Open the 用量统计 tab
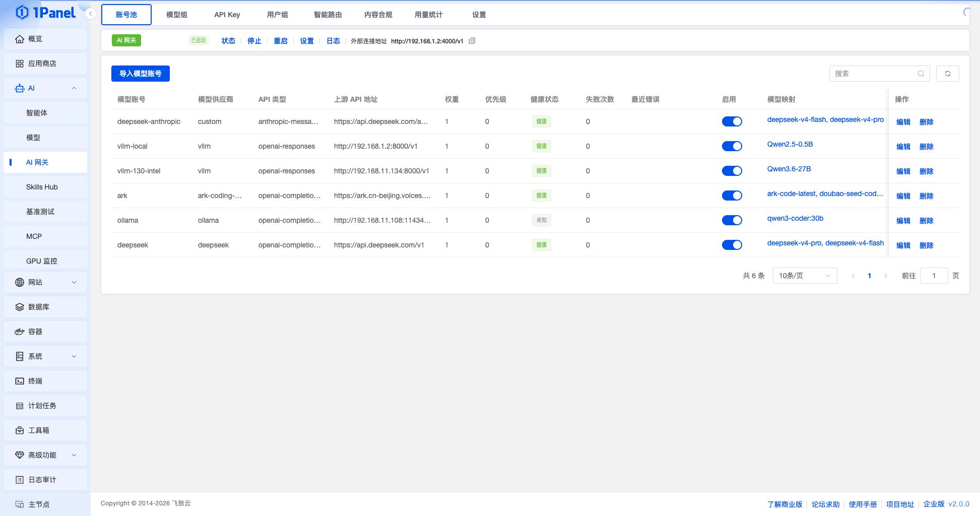The image size is (980, 516). click(x=429, y=15)
